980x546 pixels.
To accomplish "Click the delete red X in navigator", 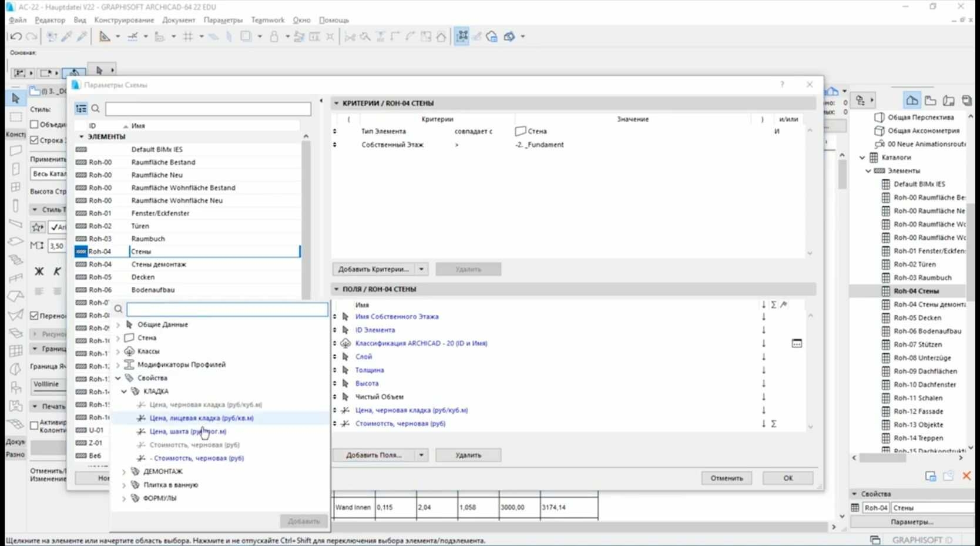I will [966, 476].
